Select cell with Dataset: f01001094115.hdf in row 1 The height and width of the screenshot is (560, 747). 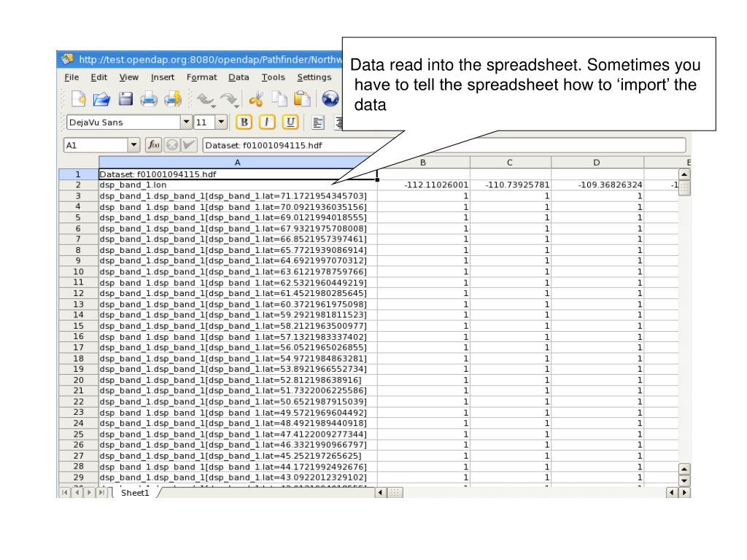238,174
